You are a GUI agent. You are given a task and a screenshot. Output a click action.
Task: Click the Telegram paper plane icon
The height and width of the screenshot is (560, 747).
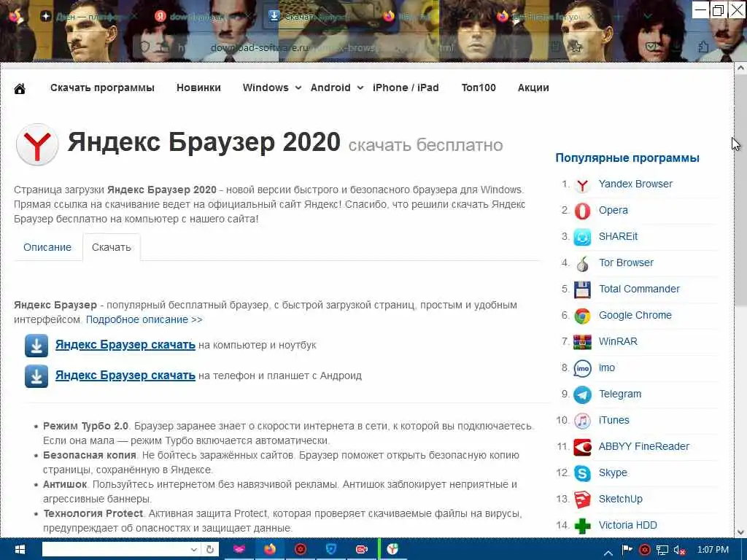pos(582,394)
